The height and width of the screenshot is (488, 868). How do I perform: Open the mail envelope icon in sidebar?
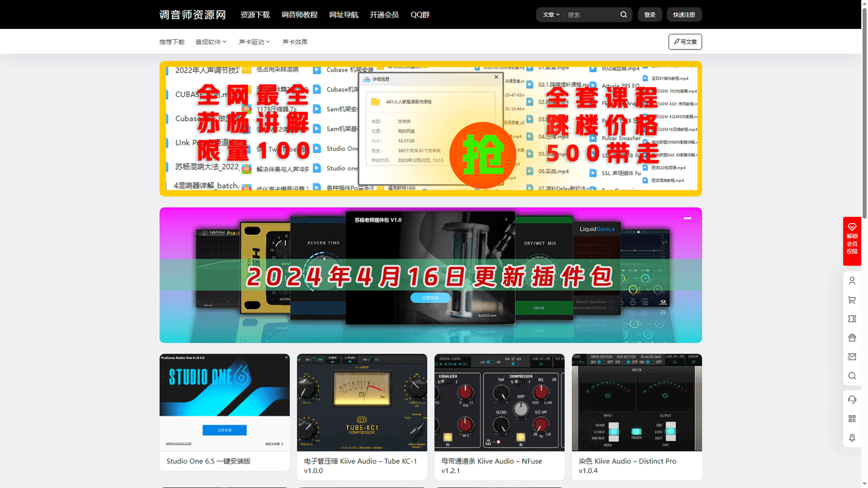[x=852, y=357]
